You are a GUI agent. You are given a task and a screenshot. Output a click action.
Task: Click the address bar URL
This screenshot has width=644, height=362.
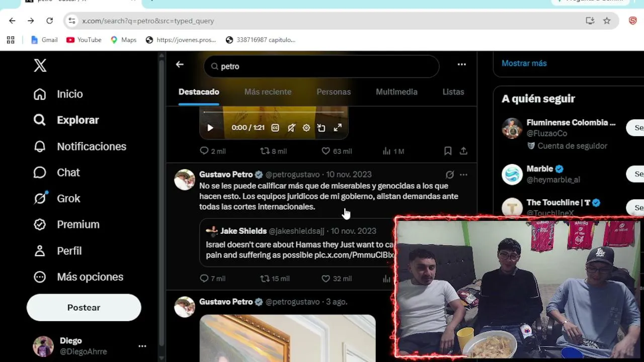[148, 21]
